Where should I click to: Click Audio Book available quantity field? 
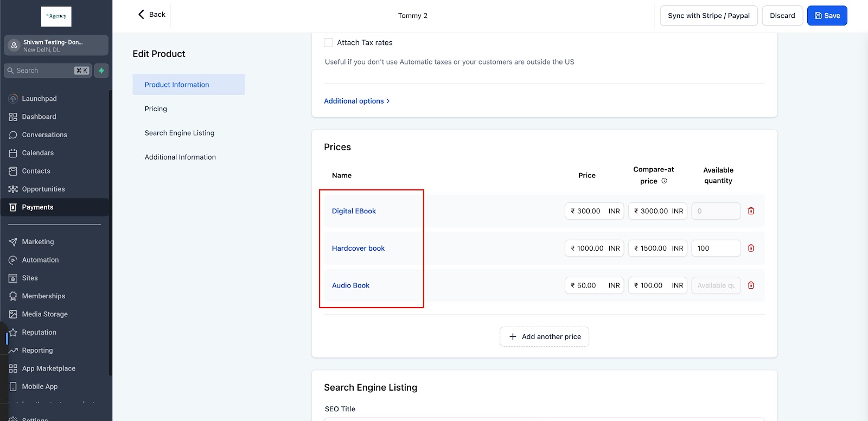click(x=716, y=285)
